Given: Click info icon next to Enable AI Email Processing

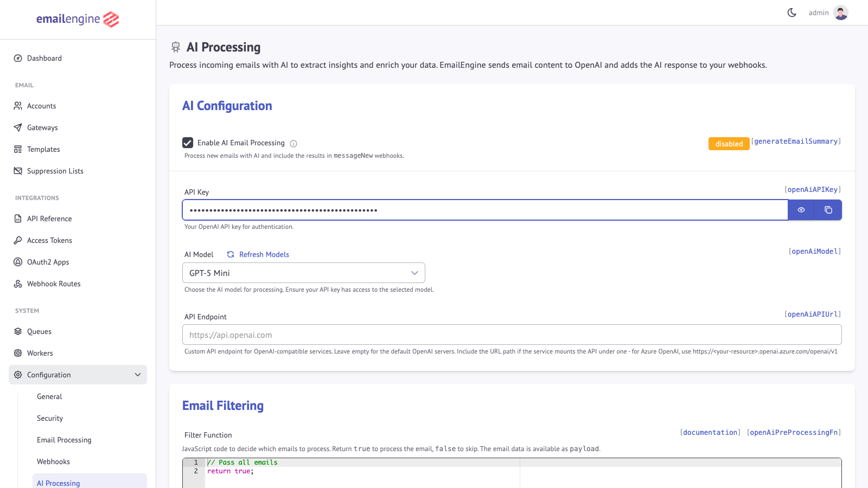Looking at the screenshot, I should coord(293,144).
